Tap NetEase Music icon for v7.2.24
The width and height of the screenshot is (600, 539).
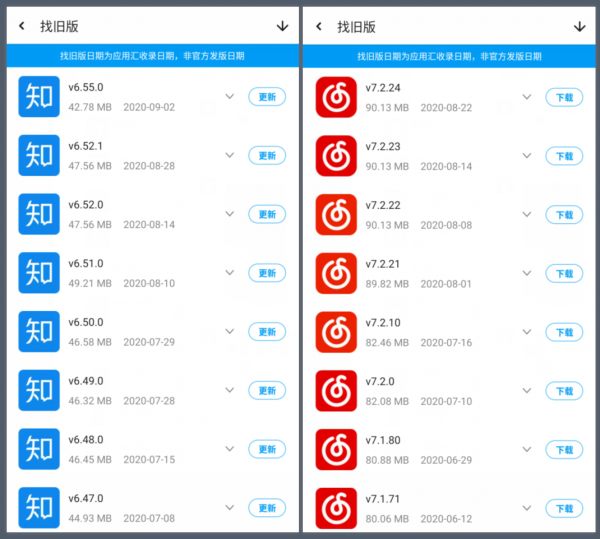tap(336, 97)
